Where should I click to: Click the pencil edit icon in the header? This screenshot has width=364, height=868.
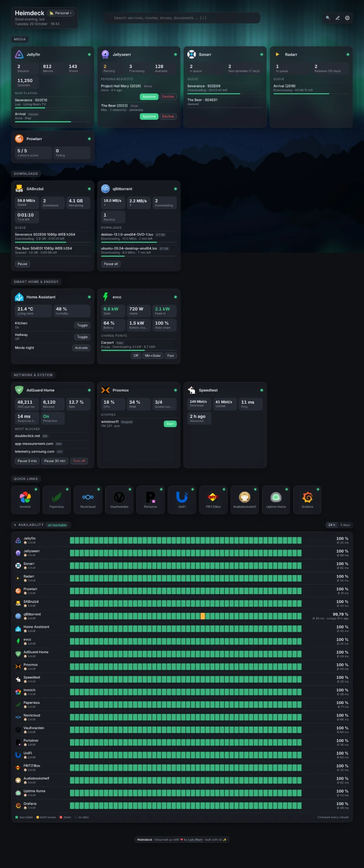click(x=338, y=18)
